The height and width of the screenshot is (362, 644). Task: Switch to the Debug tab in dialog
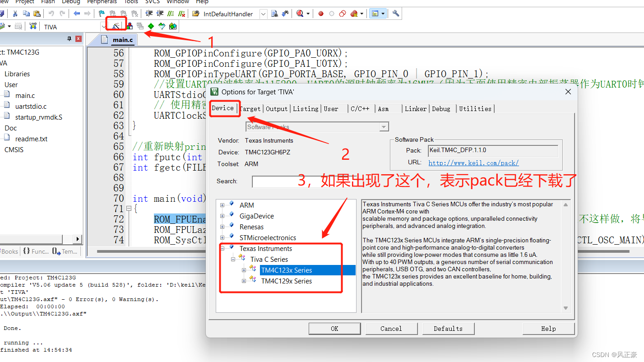coord(441,109)
